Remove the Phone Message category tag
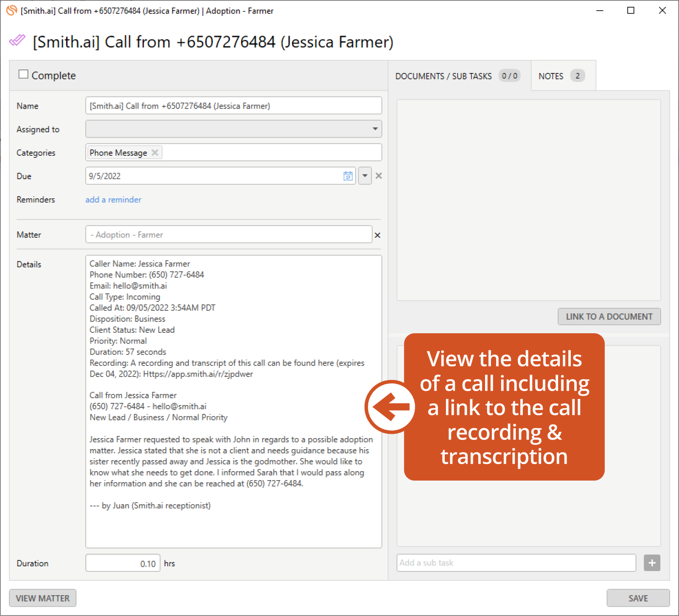This screenshot has width=679, height=616. (155, 153)
